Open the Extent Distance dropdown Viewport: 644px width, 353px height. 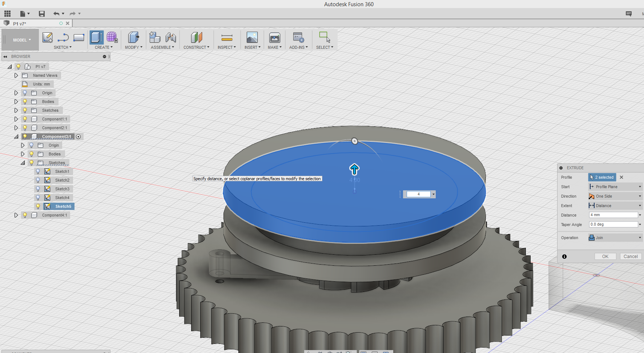(615, 206)
